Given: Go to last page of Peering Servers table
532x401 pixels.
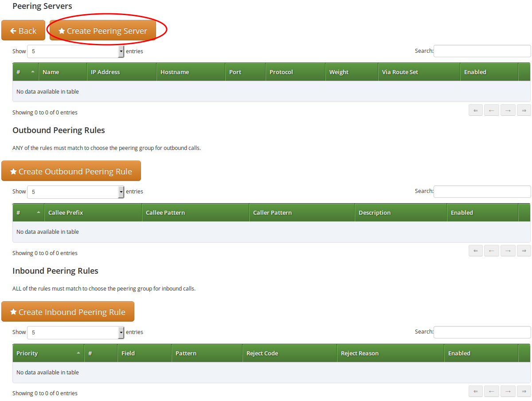Looking at the screenshot, I should (x=524, y=110).
